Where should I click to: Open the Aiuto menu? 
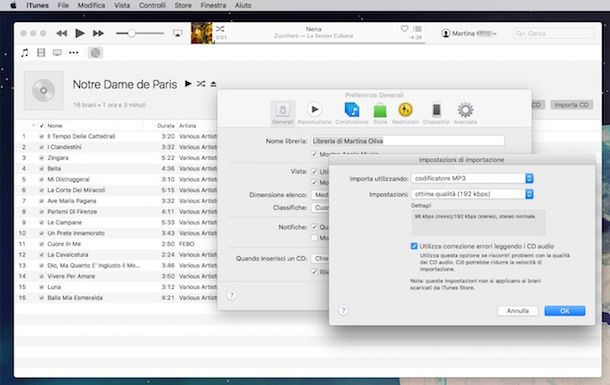(x=243, y=5)
